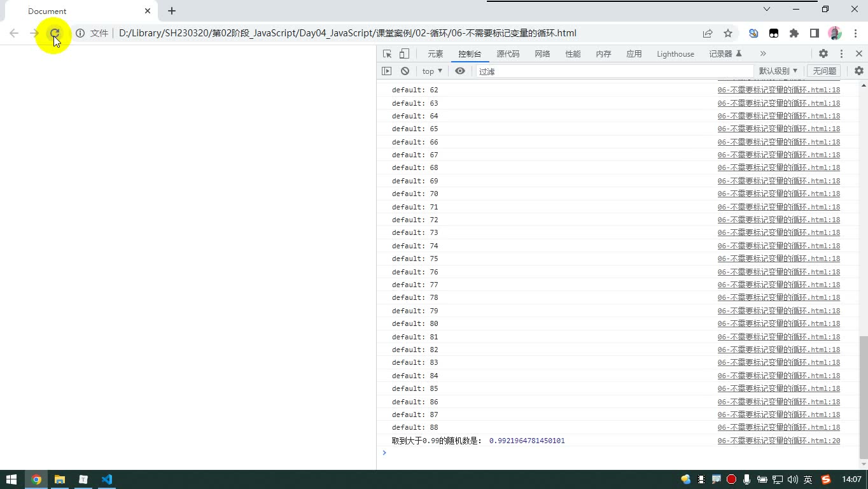868x489 pixels.
Task: Open a new browser tab with the plus
Action: coord(172,11)
